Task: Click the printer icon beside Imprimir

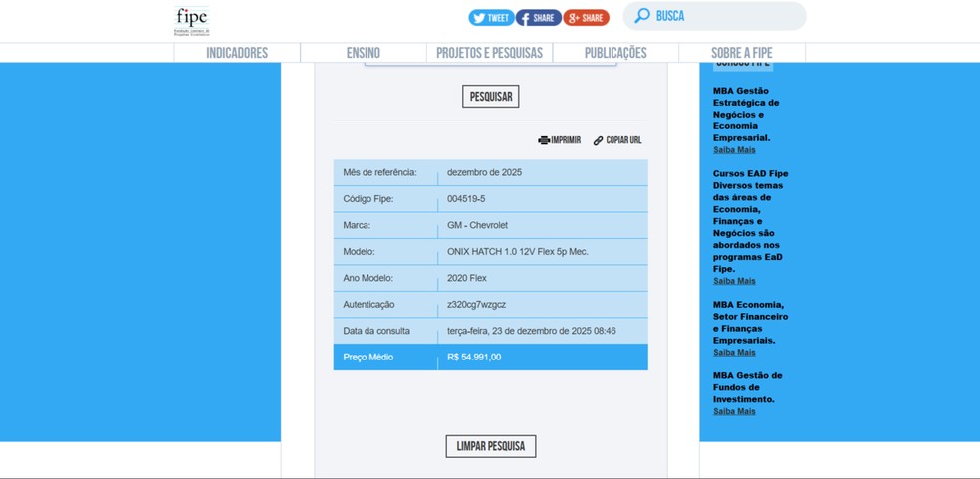Action: tap(544, 140)
